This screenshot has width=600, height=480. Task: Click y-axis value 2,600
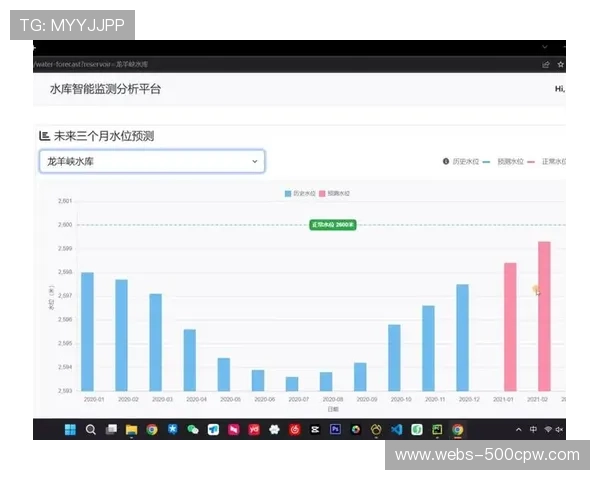65,225
